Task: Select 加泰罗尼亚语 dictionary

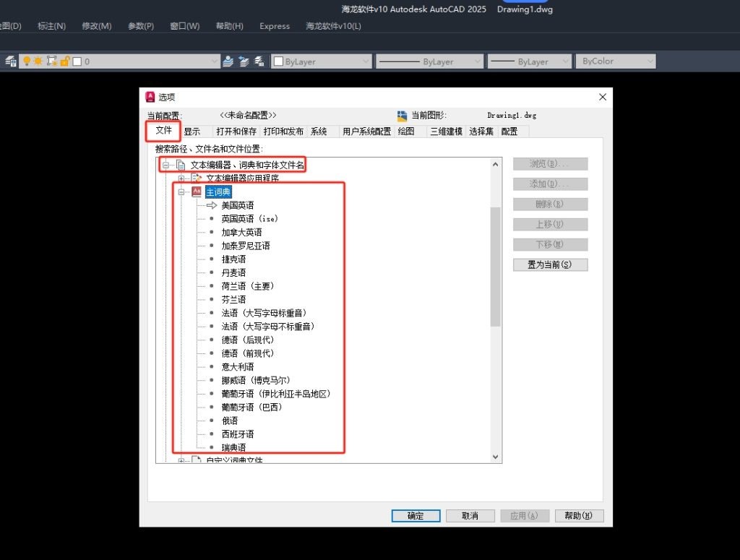Action: 246,246
